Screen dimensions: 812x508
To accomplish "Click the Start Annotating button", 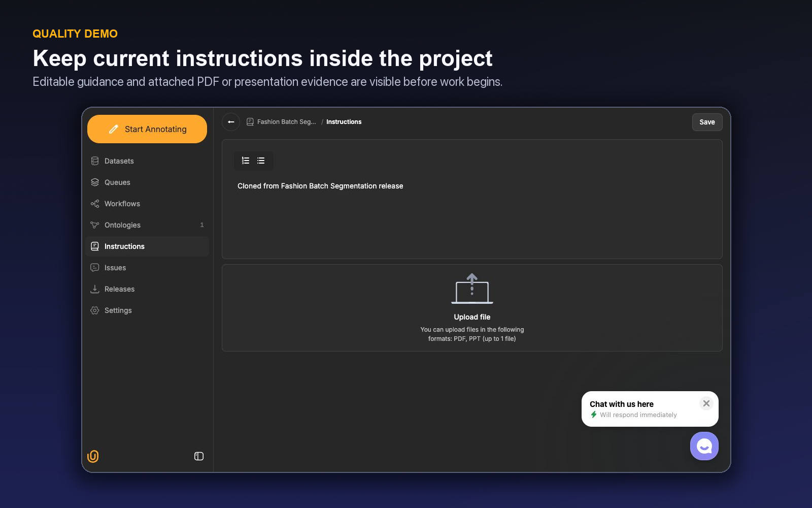I will click(147, 129).
